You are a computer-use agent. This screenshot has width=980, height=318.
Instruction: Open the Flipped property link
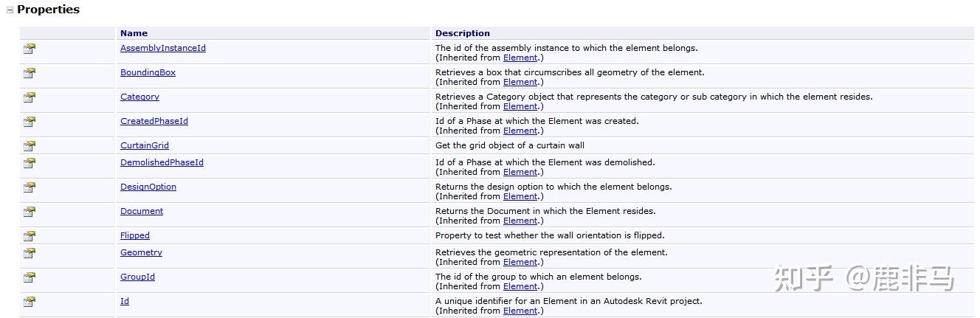135,235
